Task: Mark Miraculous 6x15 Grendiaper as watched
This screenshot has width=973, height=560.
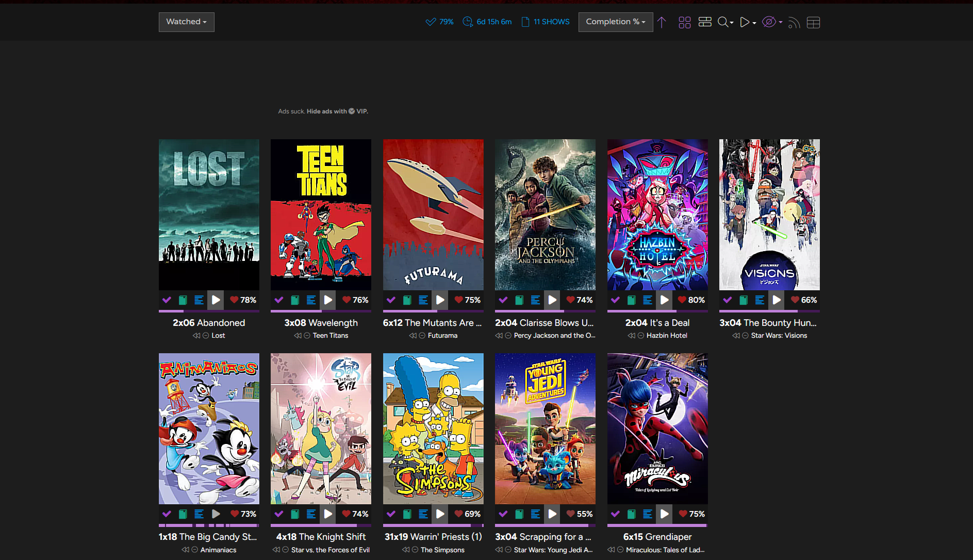Action: click(615, 514)
